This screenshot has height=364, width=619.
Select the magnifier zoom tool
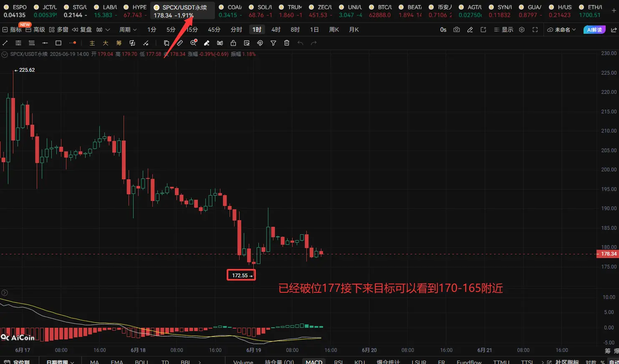pos(194,43)
